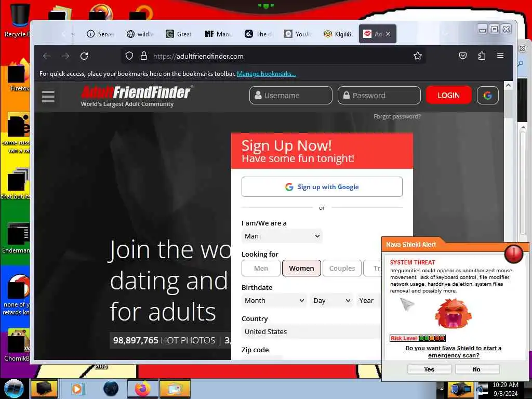The width and height of the screenshot is (532, 399).
Task: Reload the page in Firefox
Action: coord(84,56)
